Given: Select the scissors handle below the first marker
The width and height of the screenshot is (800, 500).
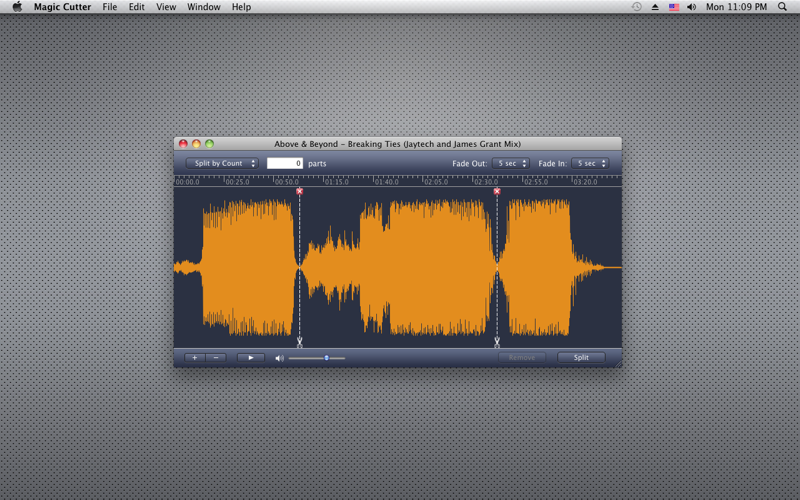Looking at the screenshot, I should click(x=299, y=342).
